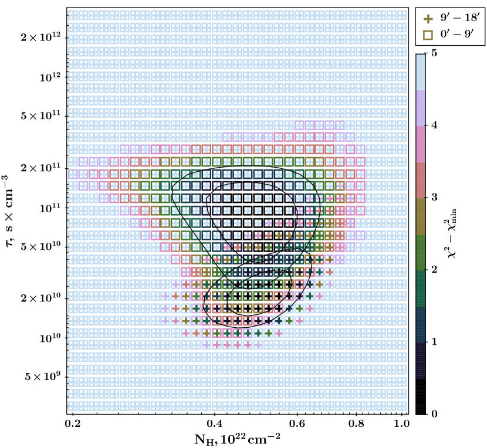Click the y-axis tick label 2 × 10¹⁰
The height and width of the screenshot is (448, 487).
pos(40,298)
